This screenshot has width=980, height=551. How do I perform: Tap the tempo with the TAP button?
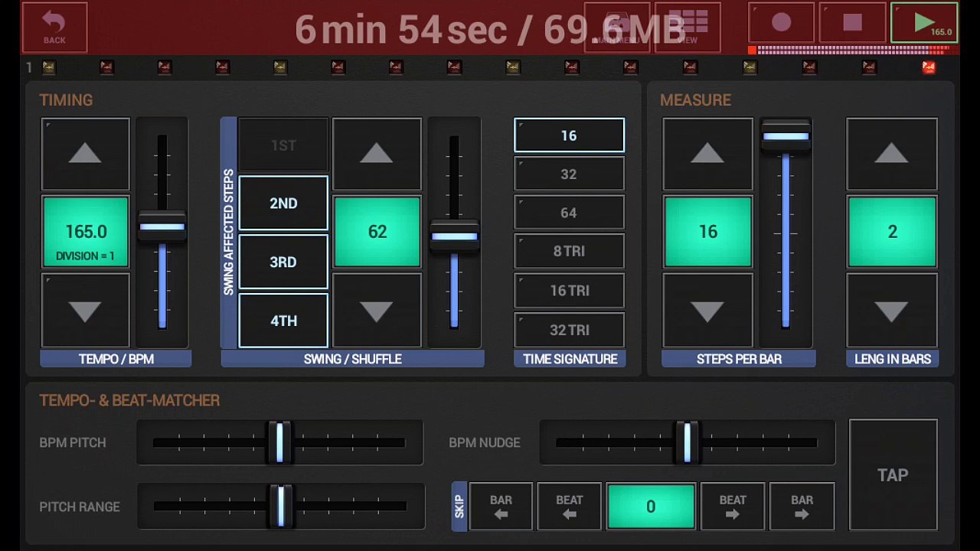(x=893, y=474)
